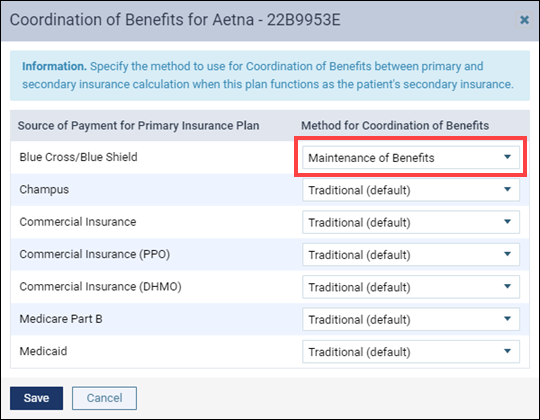Close the Coordination of Benefits dialog
Image resolution: width=540 pixels, height=420 pixels.
click(x=524, y=20)
